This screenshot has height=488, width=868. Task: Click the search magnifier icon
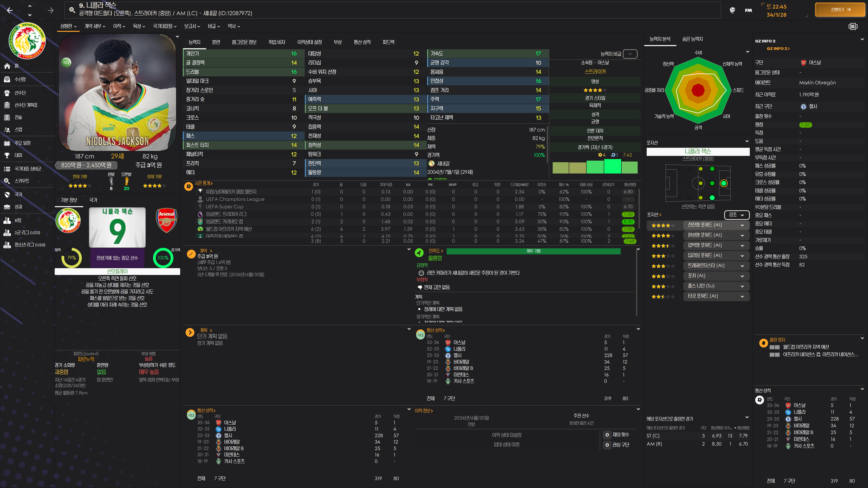click(x=72, y=10)
